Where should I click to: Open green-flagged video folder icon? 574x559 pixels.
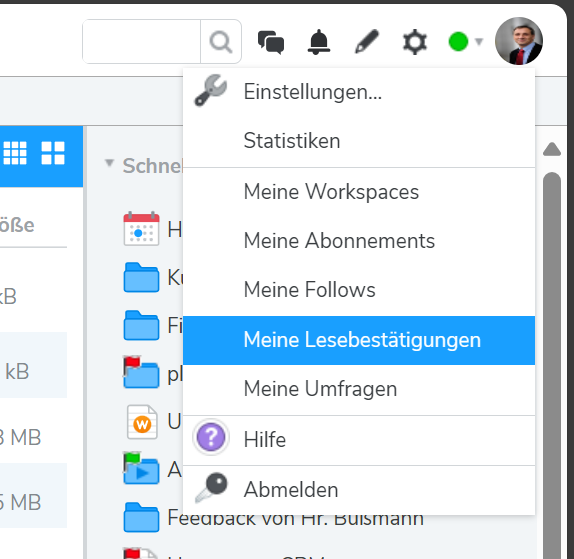[x=141, y=468]
